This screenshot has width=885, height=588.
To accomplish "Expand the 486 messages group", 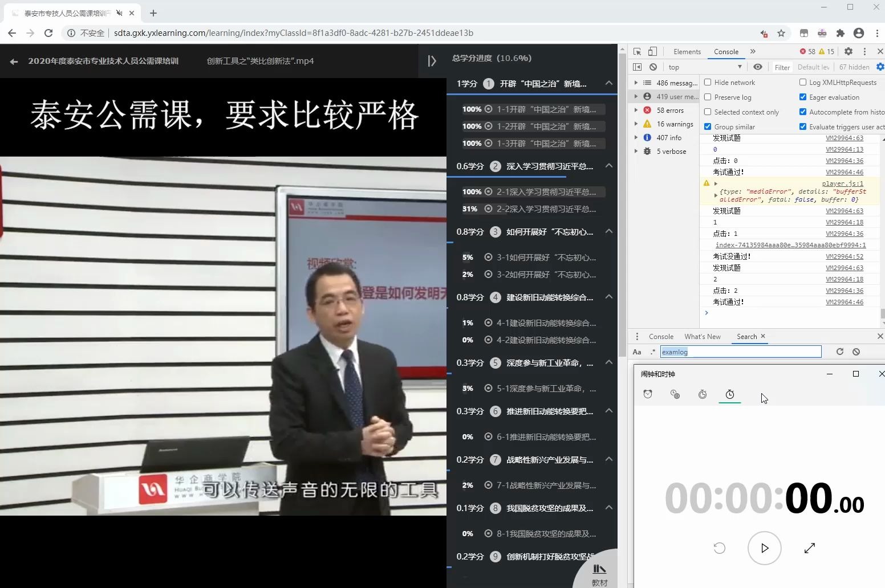I will tap(636, 83).
